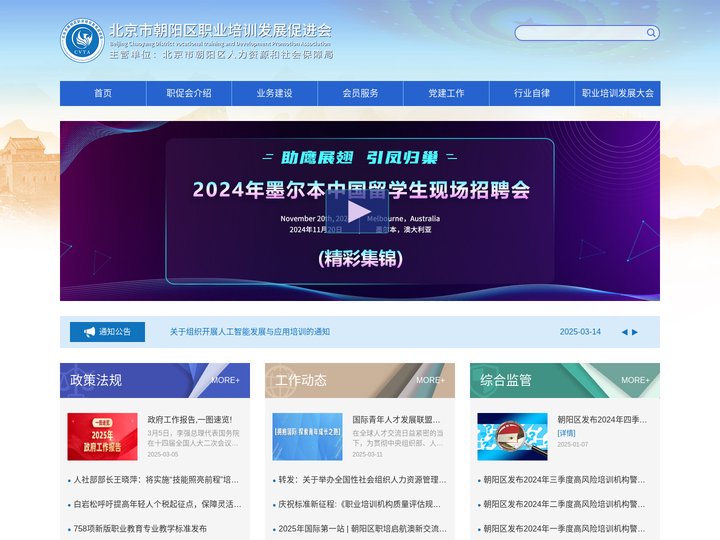The image size is (720, 540).
Task: Open article 2025年国际第一站 朝阳区职培启航澳新
Action: [x=362, y=529]
